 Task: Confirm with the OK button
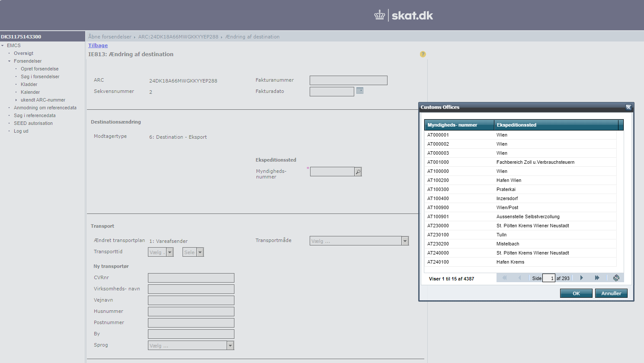576,293
